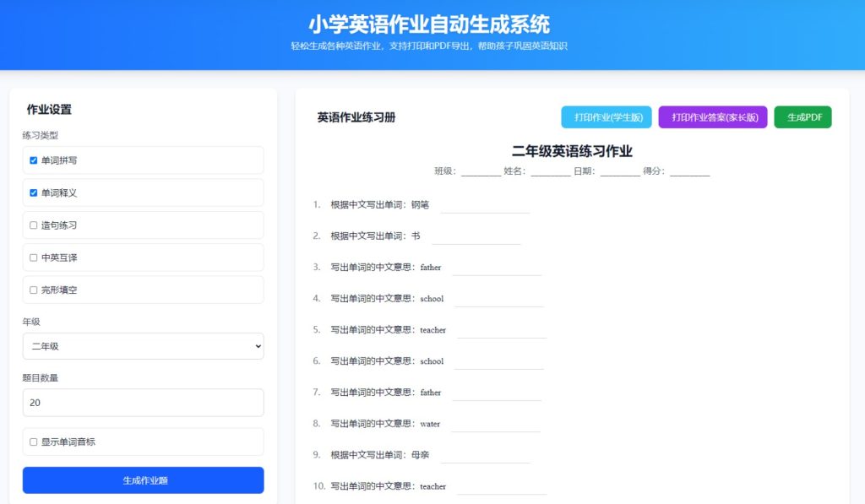Click the purple 打印作业答案(家长版) button

pos(712,117)
